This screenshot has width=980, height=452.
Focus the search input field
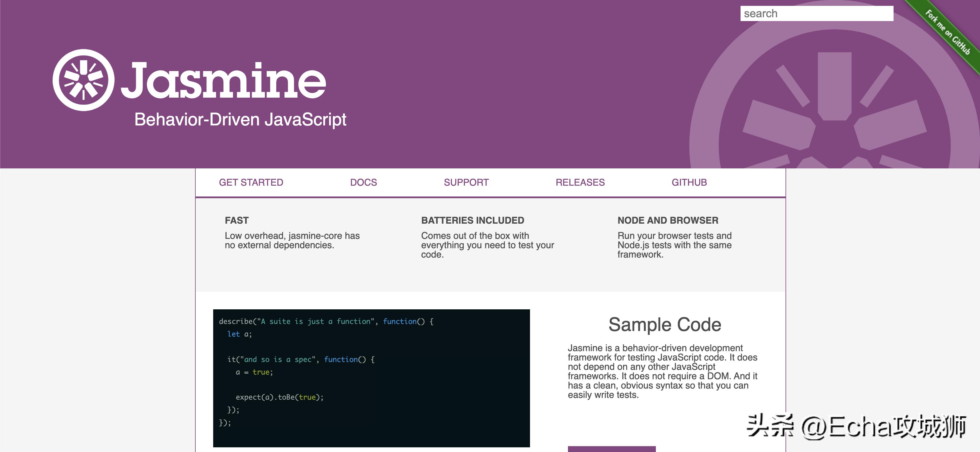pos(816,14)
